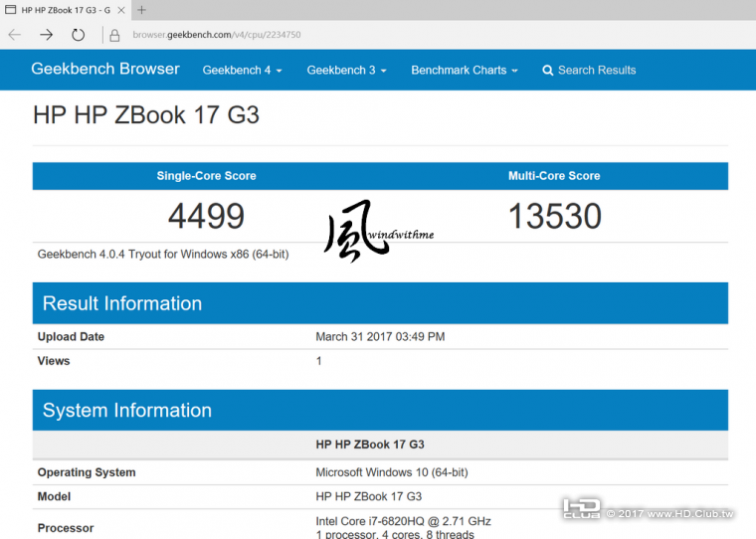Click the padlock icon in the address bar

point(114,35)
